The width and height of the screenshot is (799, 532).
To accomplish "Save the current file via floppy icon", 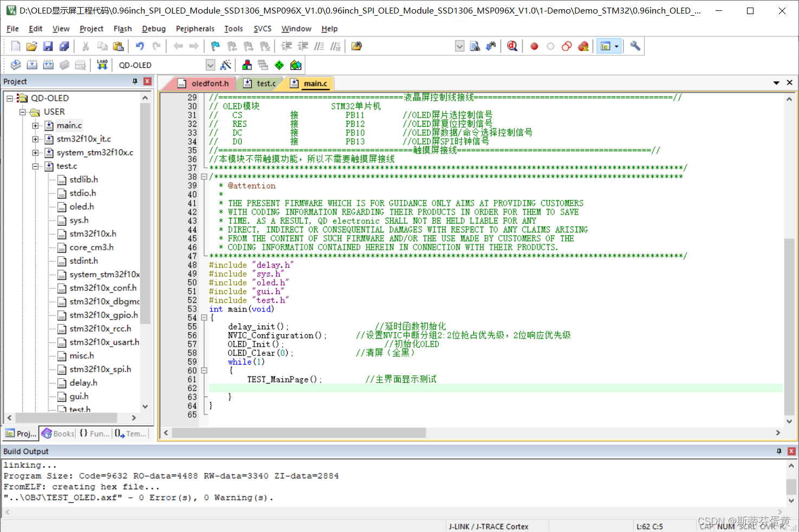I will point(48,46).
